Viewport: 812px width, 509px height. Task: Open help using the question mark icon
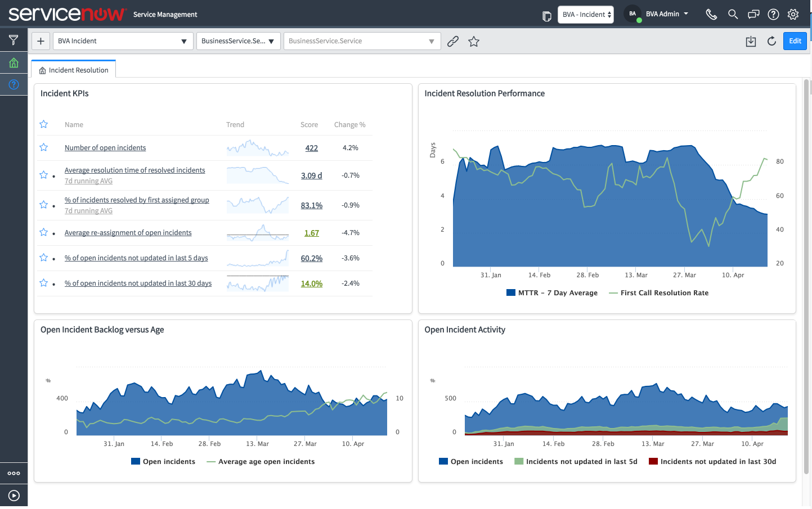[x=773, y=14]
